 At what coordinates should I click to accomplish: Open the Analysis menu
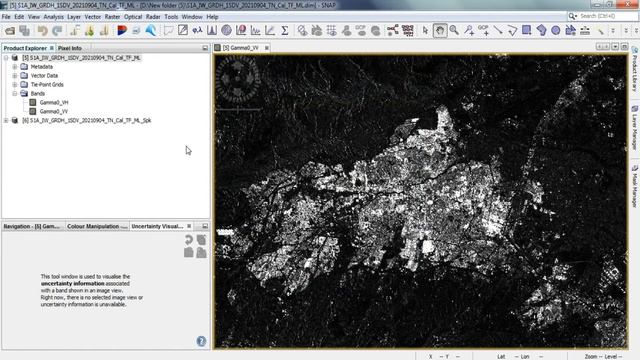(53, 17)
